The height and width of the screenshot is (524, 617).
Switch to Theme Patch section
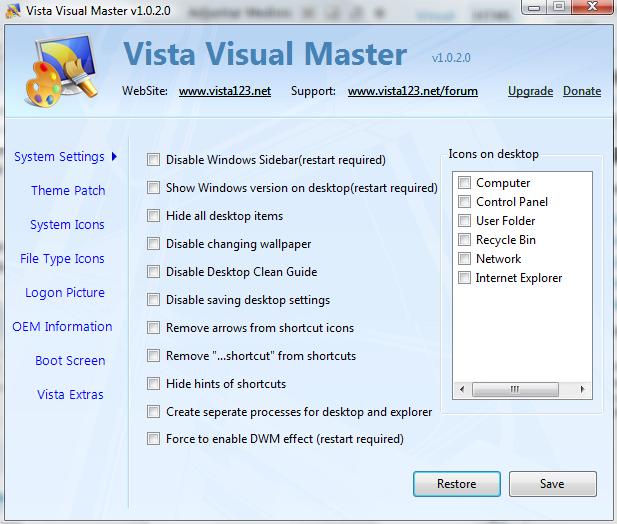click(x=68, y=190)
